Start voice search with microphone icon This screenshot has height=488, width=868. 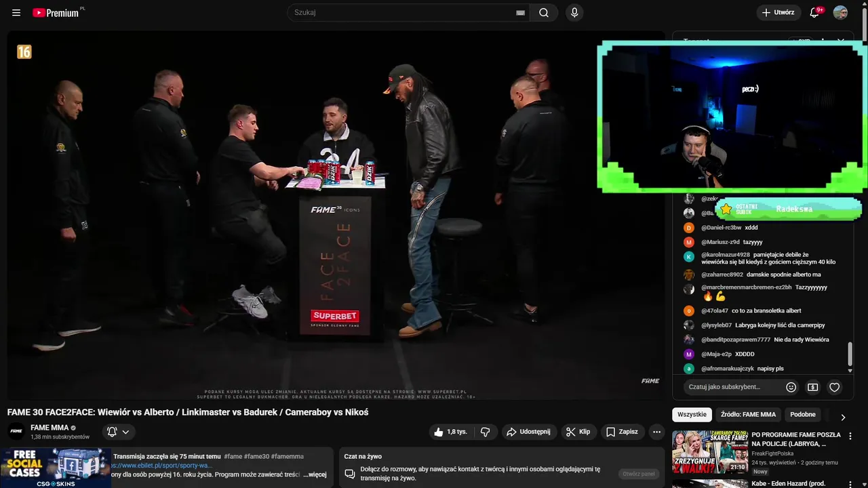[574, 12]
